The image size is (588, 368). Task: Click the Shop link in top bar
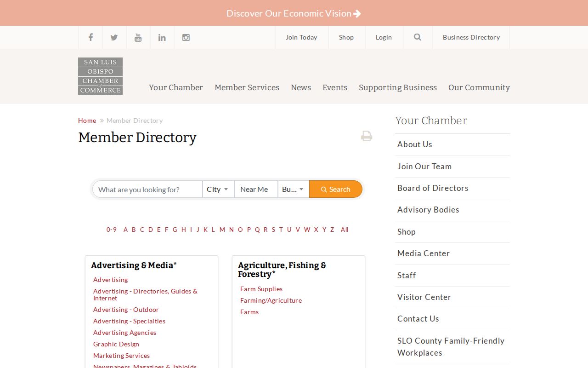click(346, 37)
